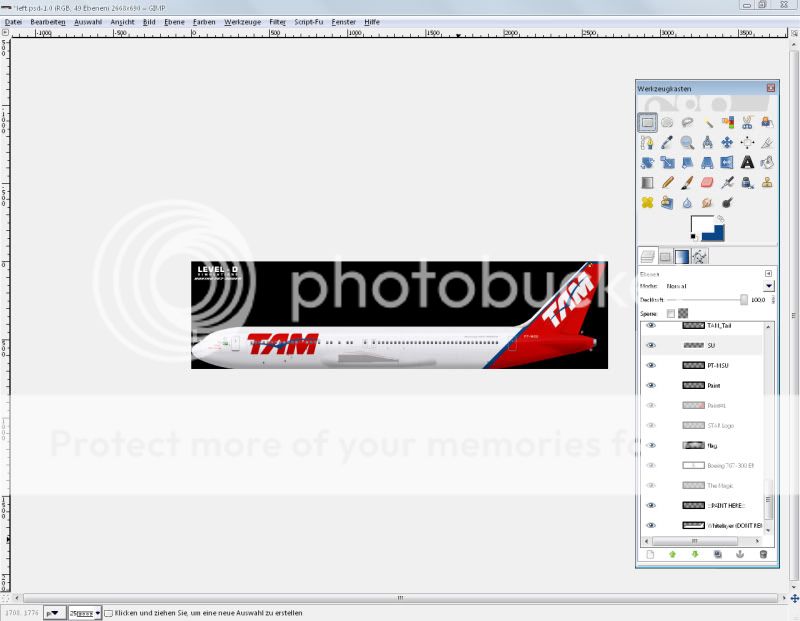Toggle visibility of the flag layer

point(651,445)
